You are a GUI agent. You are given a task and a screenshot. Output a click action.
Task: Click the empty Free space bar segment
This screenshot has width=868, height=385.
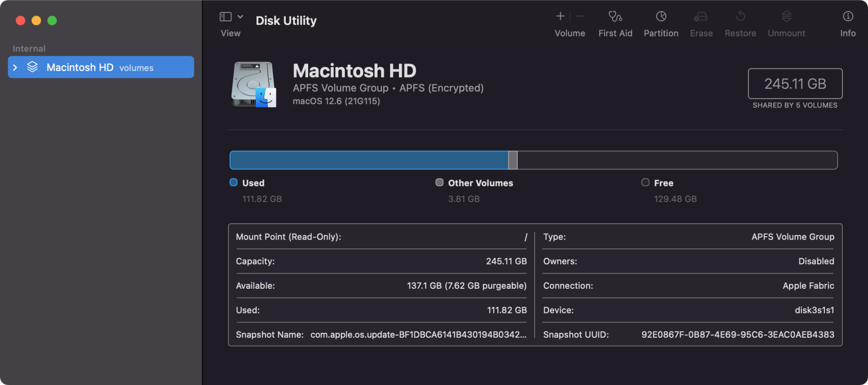677,160
